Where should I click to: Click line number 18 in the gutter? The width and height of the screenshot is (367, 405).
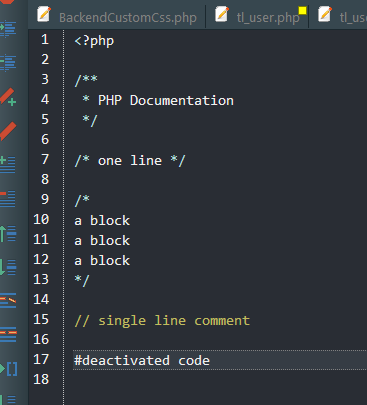(41, 379)
